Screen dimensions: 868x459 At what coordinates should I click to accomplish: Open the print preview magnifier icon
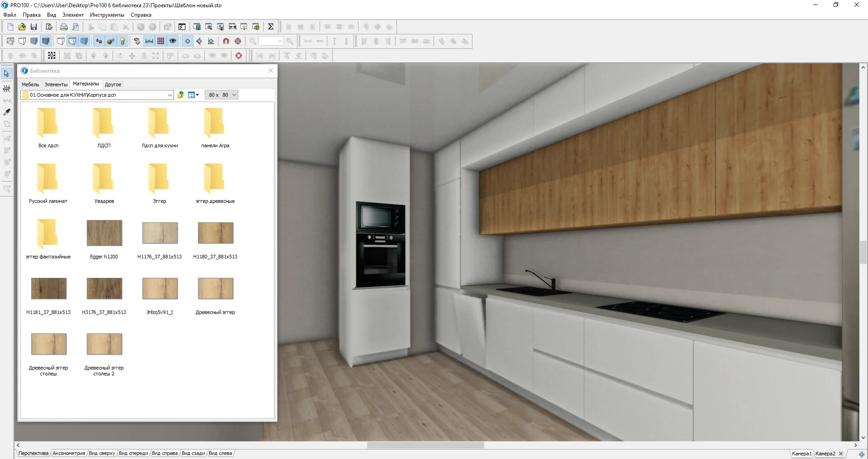(x=75, y=27)
